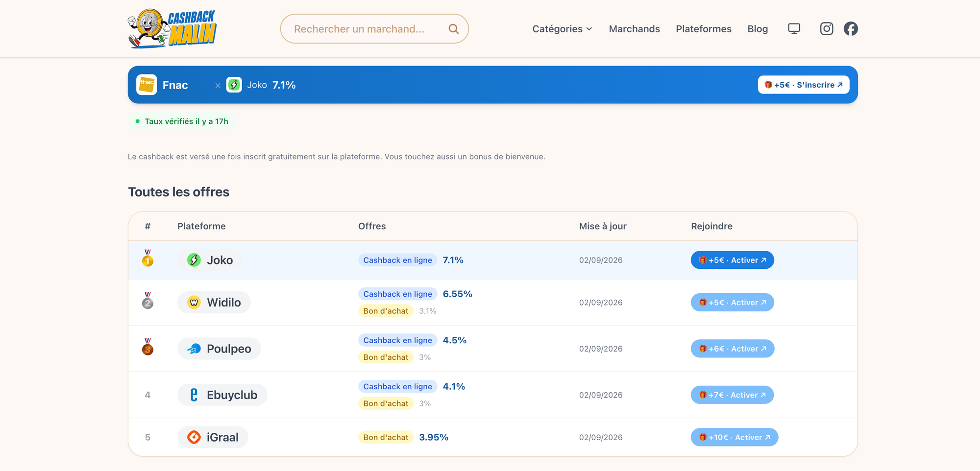Click the Taux vérifiés il y a 17h badge
Viewport: 980px width, 471px height.
click(x=182, y=121)
